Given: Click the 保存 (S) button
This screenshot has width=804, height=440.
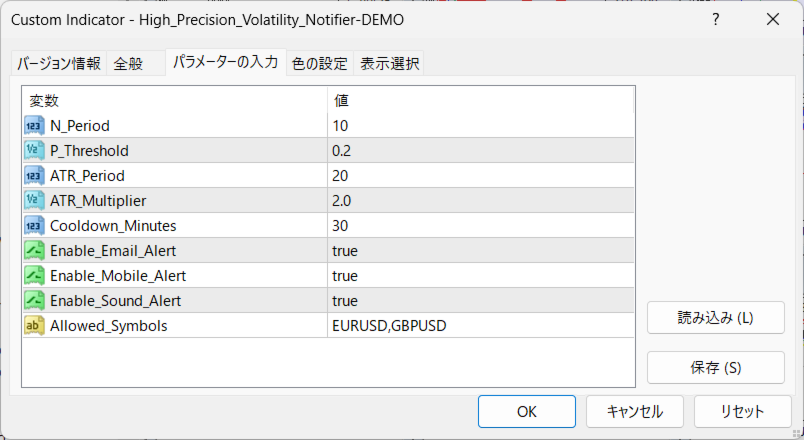Looking at the screenshot, I should [715, 367].
